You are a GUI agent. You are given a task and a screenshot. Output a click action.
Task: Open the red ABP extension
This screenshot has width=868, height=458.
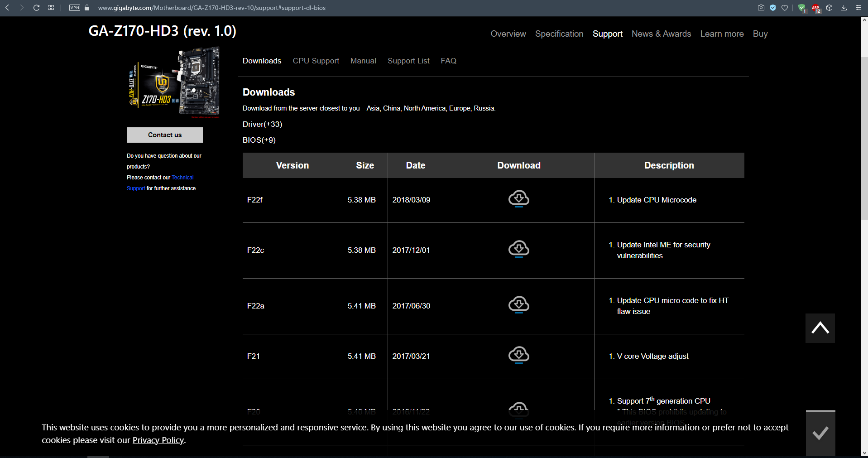(816, 8)
